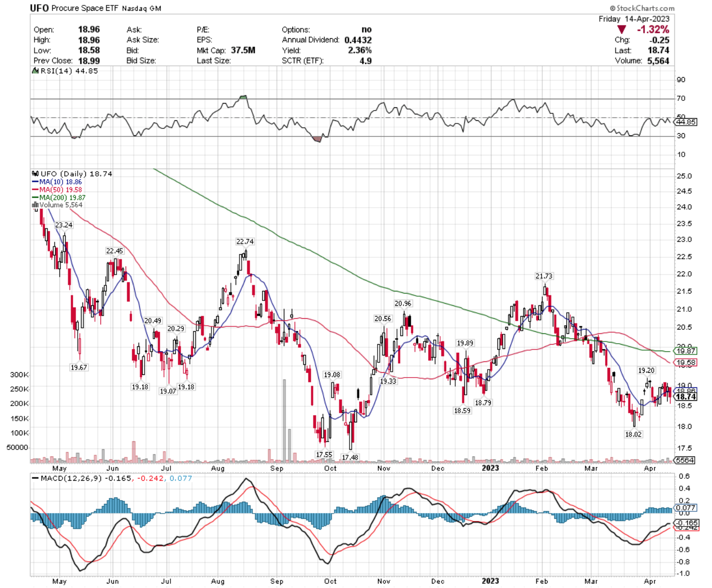712x588 pixels.
Task: Click the 22.74 August peak label
Action: (x=245, y=241)
